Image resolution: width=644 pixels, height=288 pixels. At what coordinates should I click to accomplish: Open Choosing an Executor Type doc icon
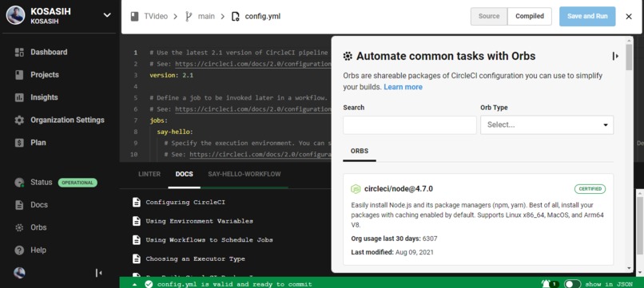(x=137, y=258)
